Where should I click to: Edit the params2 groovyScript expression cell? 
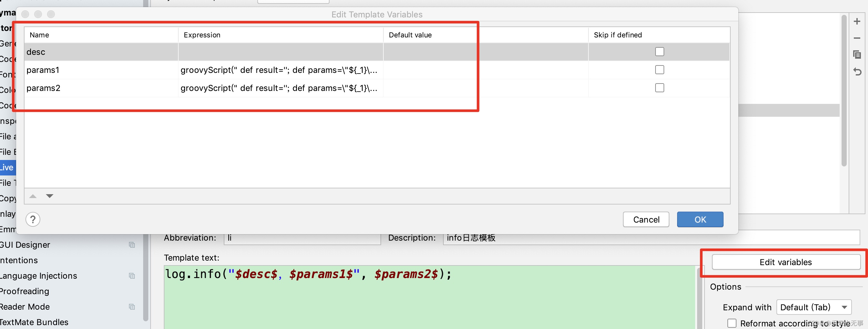(280, 88)
